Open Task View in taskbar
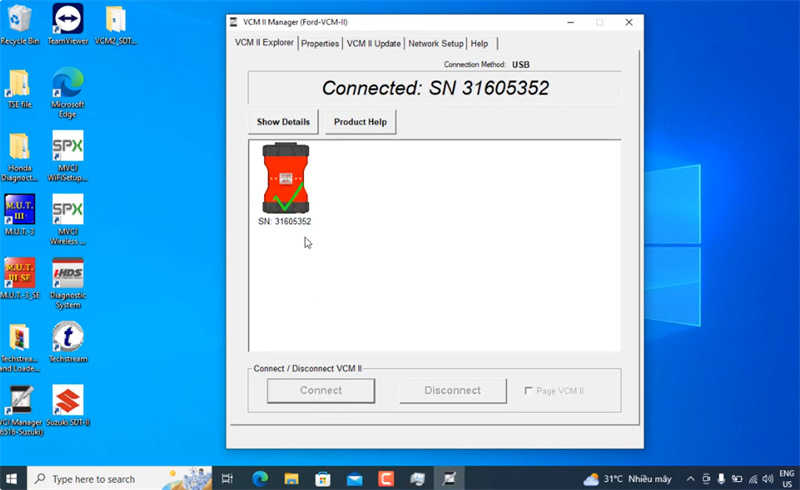Screen dimensions: 800x490 [x=227, y=479]
